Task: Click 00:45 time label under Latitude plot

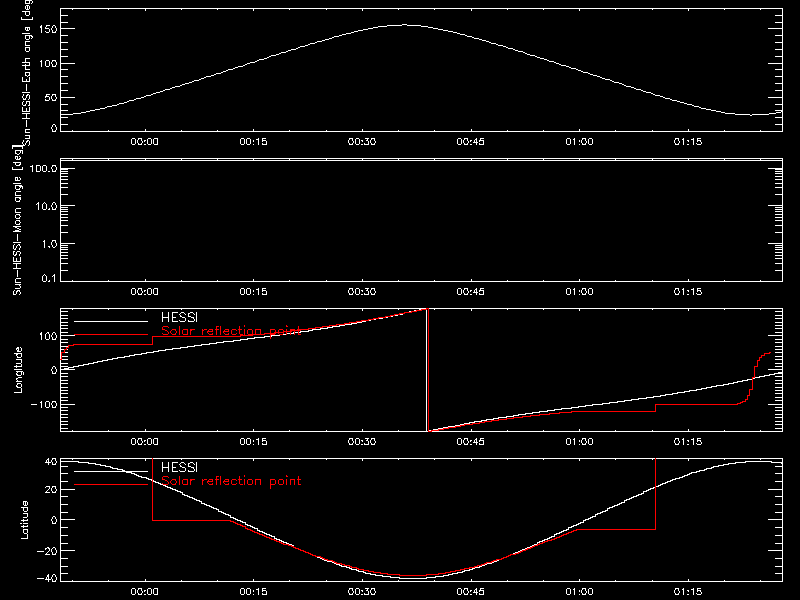Action: click(470, 592)
